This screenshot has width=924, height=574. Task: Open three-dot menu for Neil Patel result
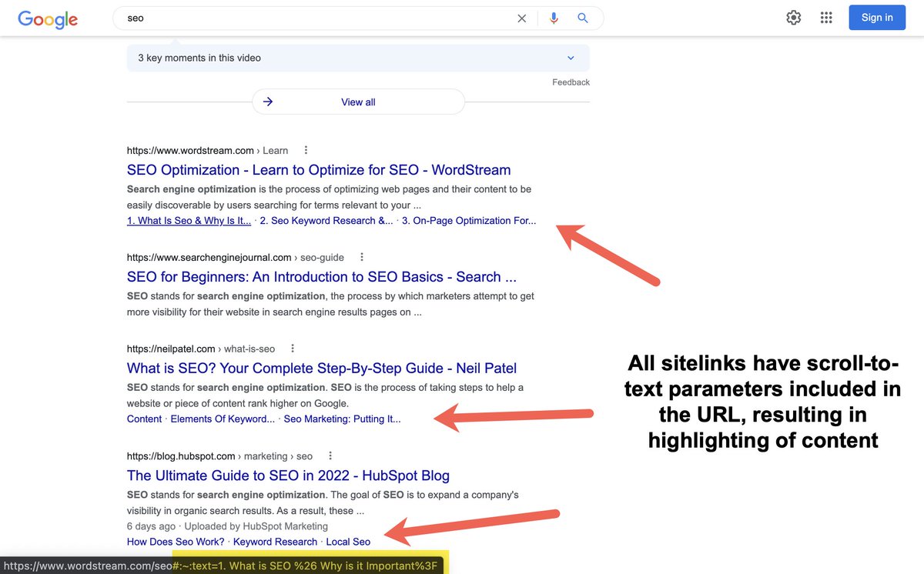(x=293, y=349)
